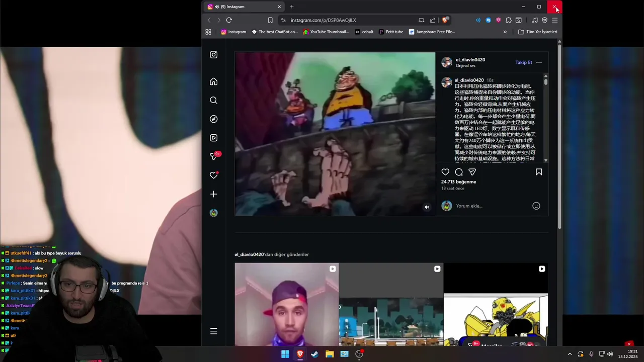Screen dimensions: 644x362
Task: Open the Windows Start menu
Action: pos(285,354)
